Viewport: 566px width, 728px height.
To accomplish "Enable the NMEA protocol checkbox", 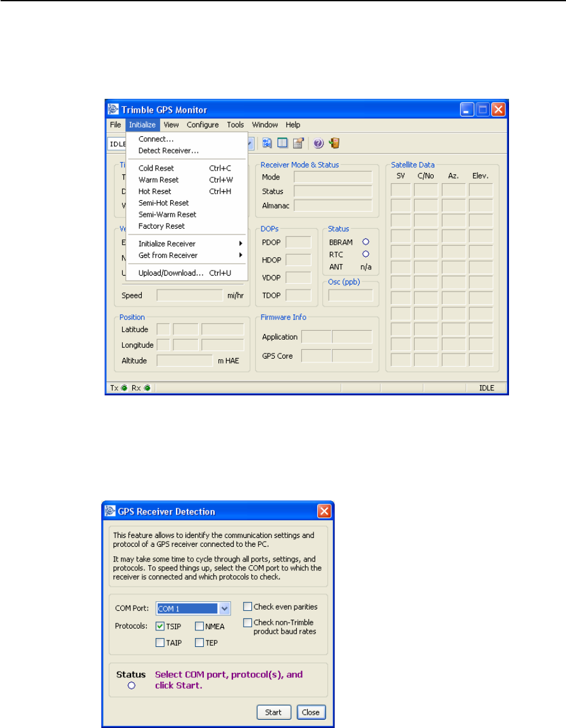I will coord(199,627).
